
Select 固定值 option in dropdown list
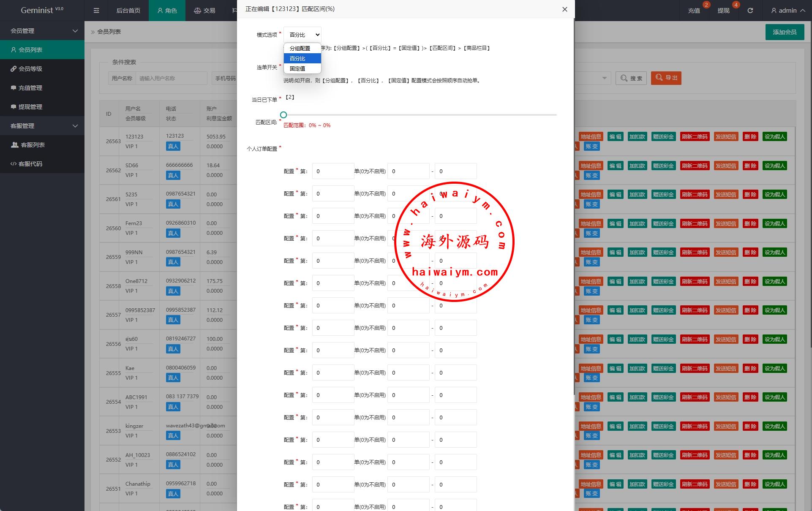point(297,68)
